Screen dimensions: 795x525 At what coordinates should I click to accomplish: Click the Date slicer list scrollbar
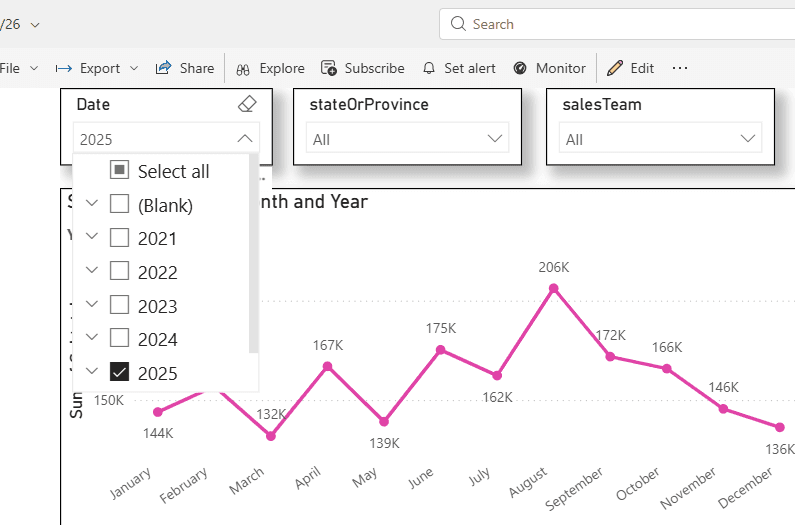click(x=254, y=254)
